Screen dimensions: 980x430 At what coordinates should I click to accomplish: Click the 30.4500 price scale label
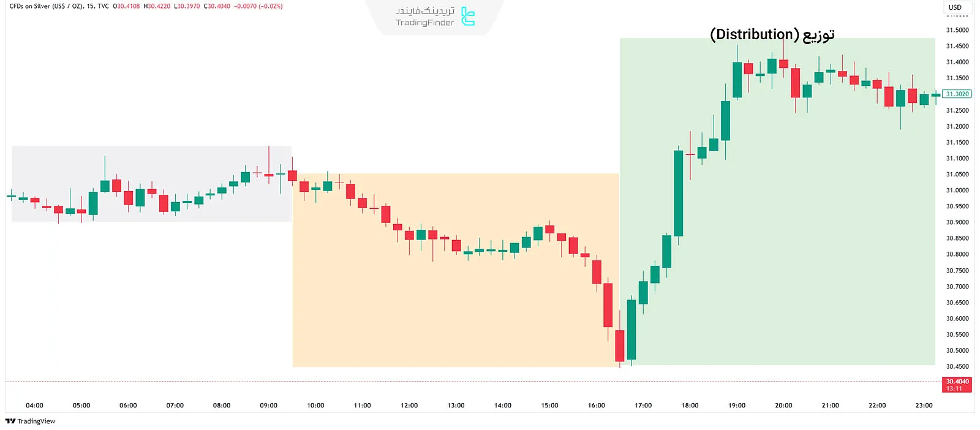tap(957, 367)
